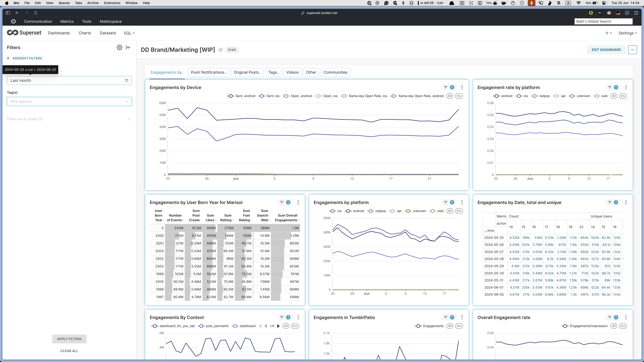Show applied filters on Engagements by Device
The height and width of the screenshot is (362, 644).
click(449, 87)
